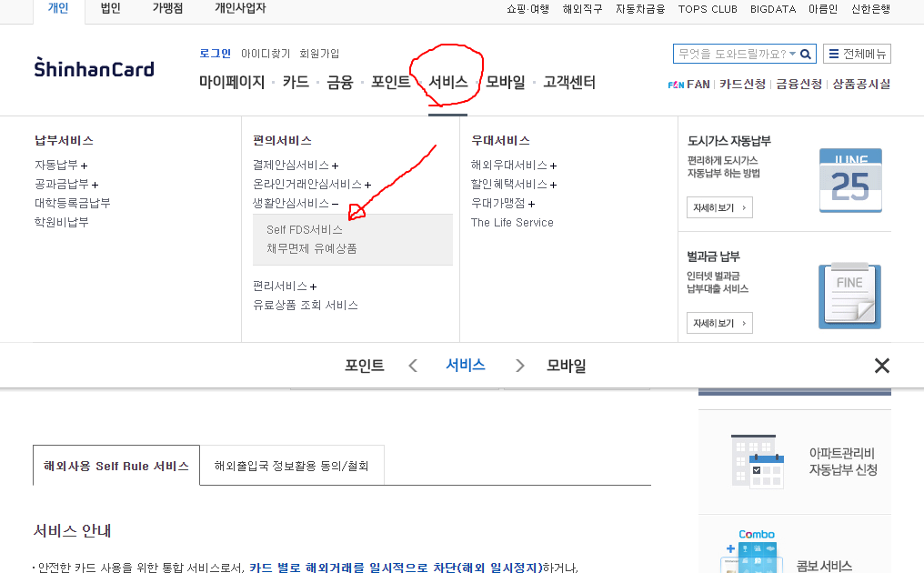The image size is (924, 573).
Task: Click the search magnifier icon
Action: pos(806,55)
